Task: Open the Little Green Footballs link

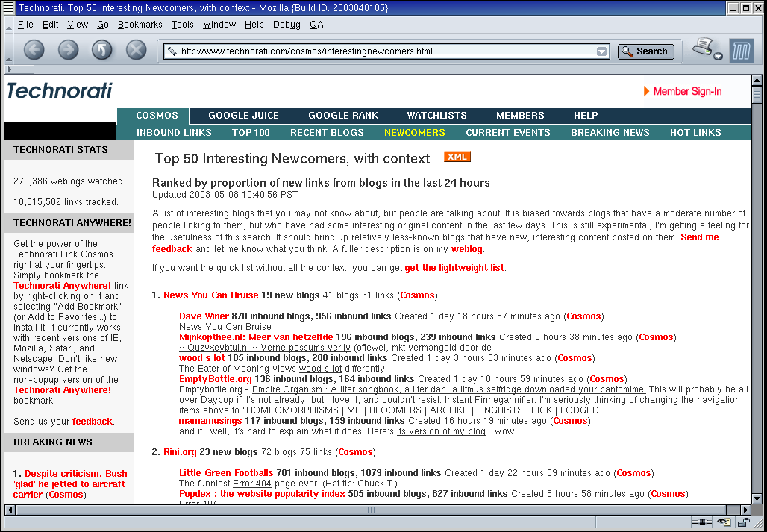Action: point(226,473)
